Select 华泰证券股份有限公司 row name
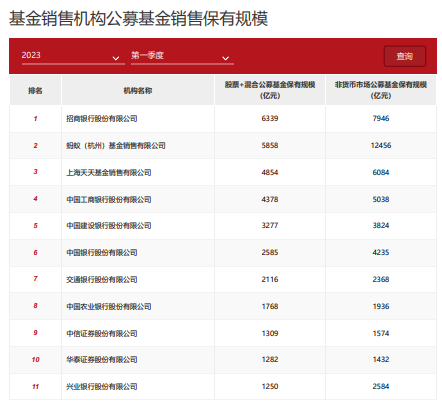Image resolution: width=442 pixels, height=406 pixels. tap(102, 360)
